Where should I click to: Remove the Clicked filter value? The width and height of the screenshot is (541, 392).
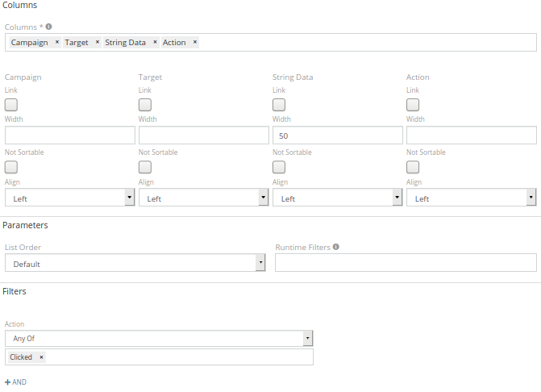[x=41, y=357]
